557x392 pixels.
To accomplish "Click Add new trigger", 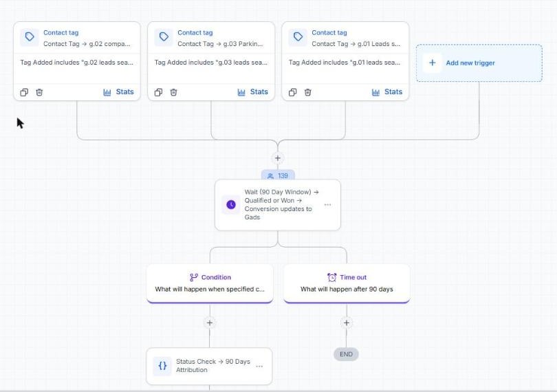I will pos(479,63).
